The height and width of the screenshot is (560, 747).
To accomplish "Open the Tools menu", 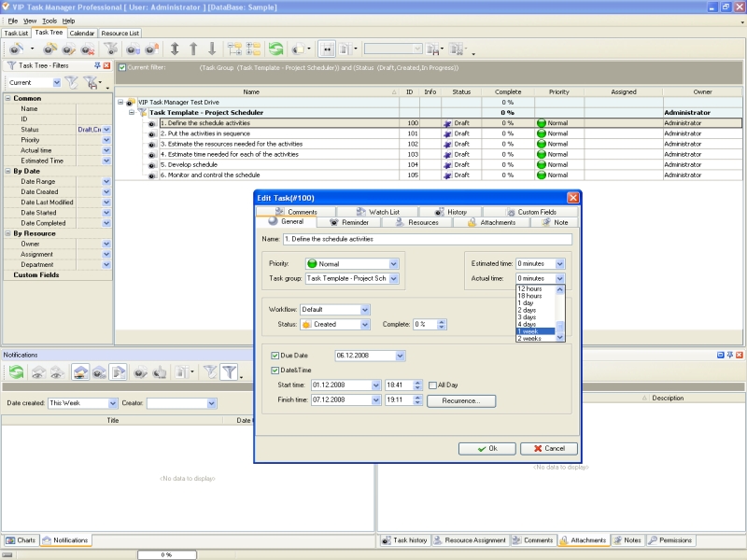I will coord(49,21).
